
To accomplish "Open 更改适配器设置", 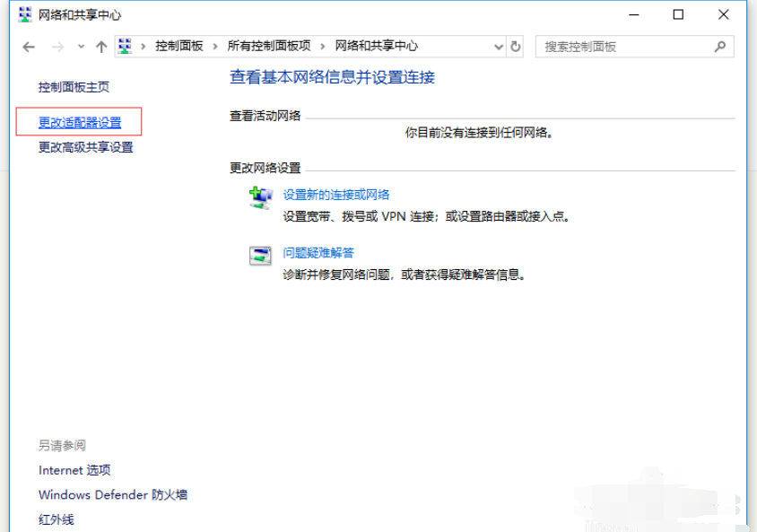I will point(78,124).
